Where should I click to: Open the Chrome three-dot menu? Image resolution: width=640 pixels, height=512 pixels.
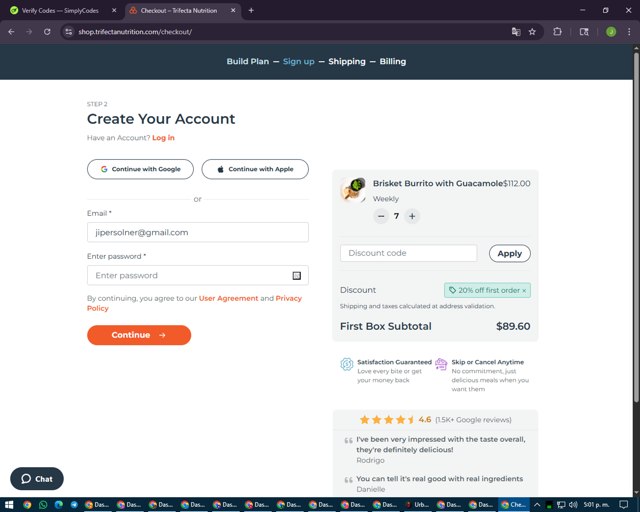pos(629,32)
